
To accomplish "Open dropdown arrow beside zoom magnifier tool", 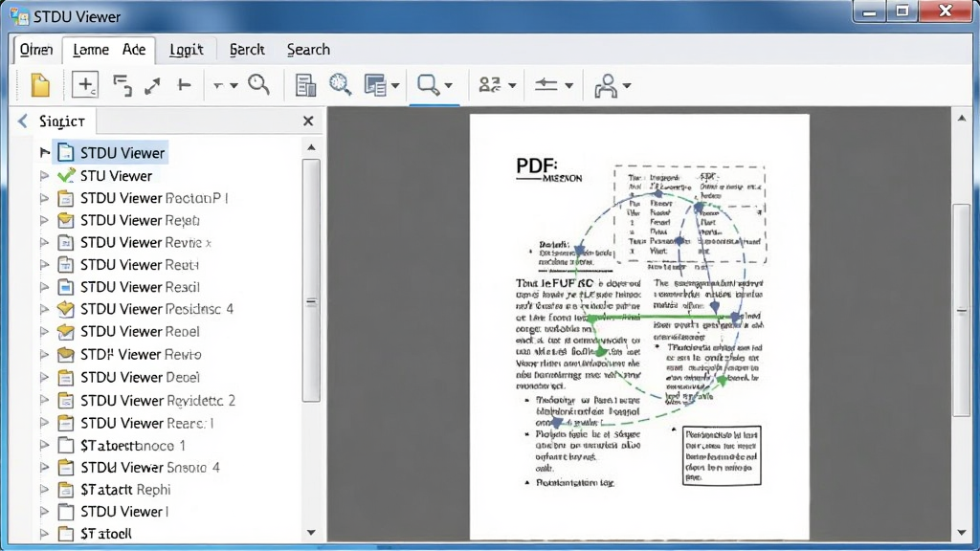I will (448, 85).
